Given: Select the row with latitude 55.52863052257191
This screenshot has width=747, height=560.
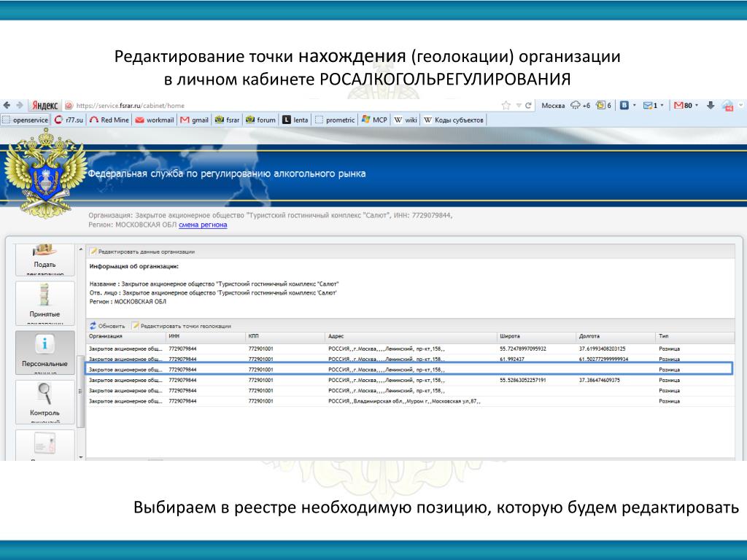Looking at the screenshot, I should click(410, 380).
